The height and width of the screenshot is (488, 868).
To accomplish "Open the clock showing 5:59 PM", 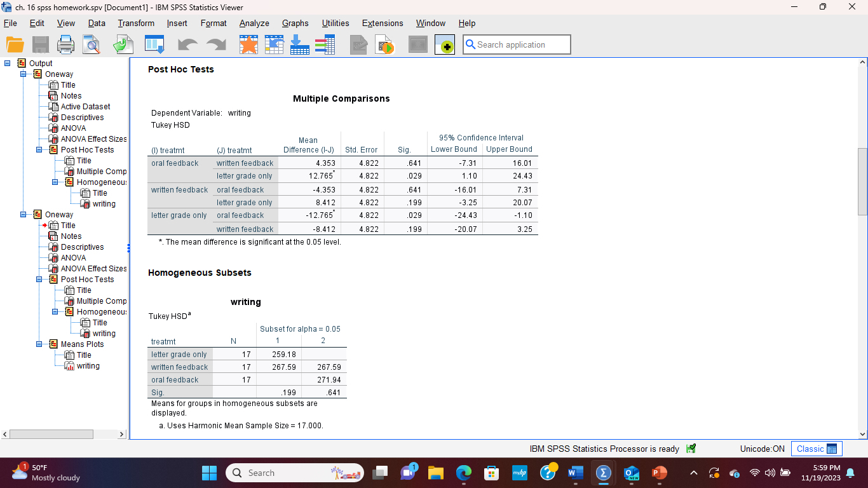I will (820, 473).
